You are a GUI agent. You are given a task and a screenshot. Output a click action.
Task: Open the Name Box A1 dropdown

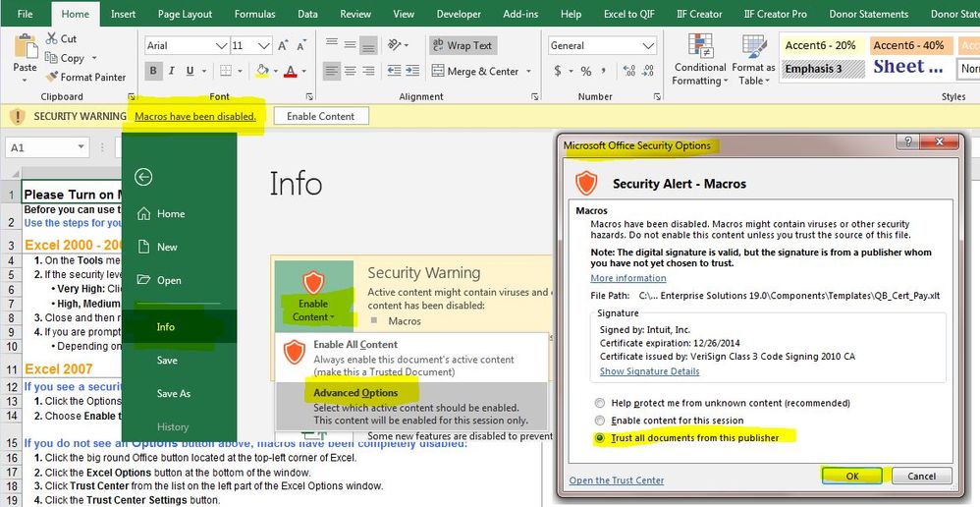tap(81, 147)
